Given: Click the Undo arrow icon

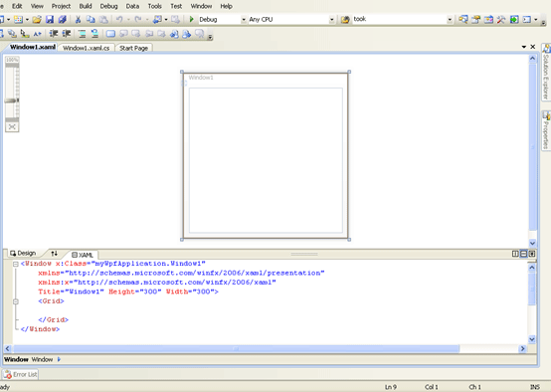Looking at the screenshot, I should [119, 19].
